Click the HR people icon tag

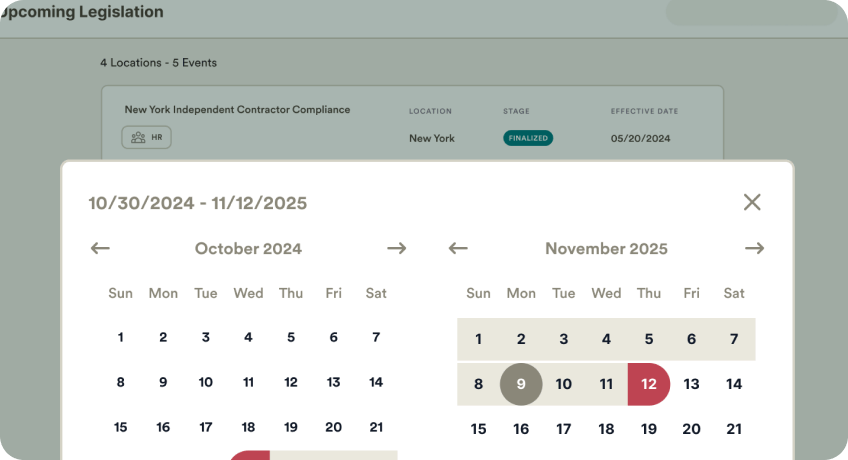(x=147, y=137)
